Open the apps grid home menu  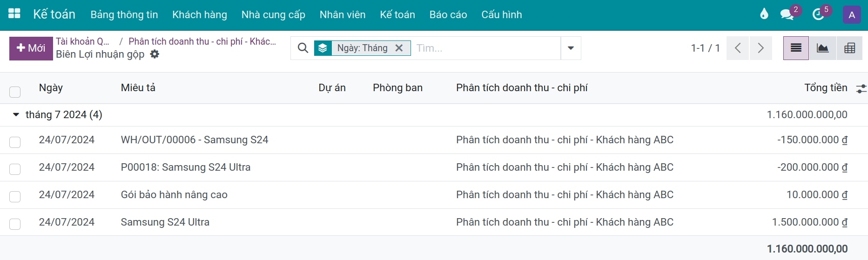click(x=14, y=14)
